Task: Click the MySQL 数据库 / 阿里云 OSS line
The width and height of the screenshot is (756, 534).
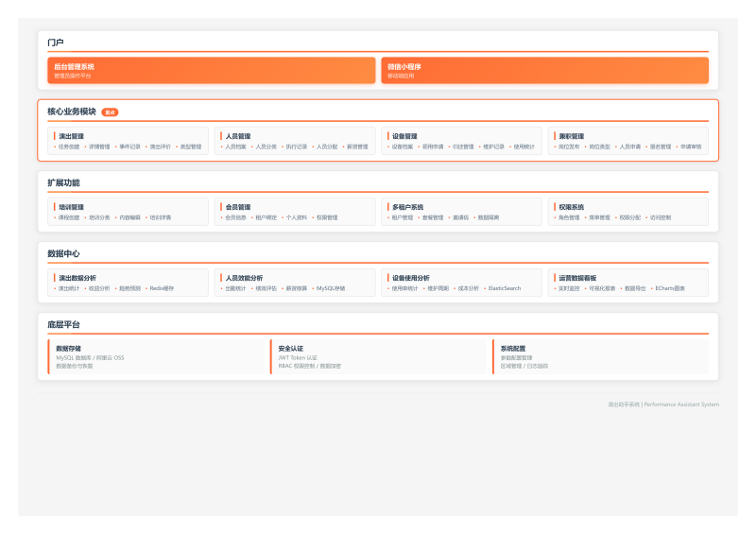Action: click(90, 358)
